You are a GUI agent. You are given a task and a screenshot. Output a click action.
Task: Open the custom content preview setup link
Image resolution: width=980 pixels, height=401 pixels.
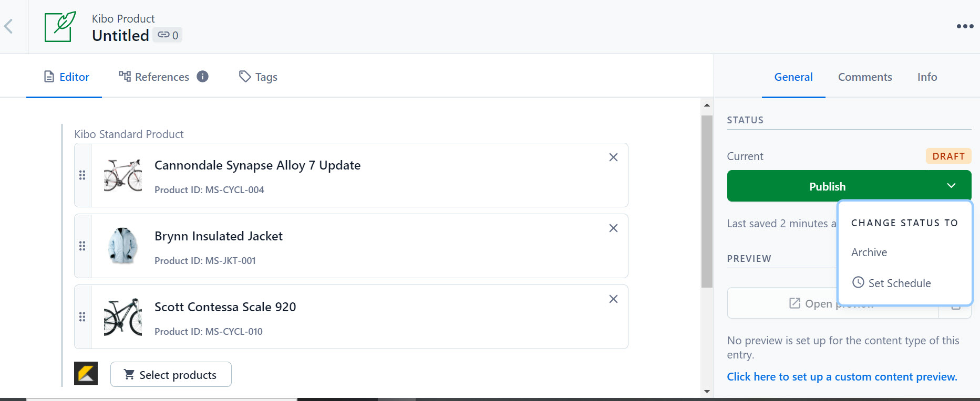[x=842, y=376]
